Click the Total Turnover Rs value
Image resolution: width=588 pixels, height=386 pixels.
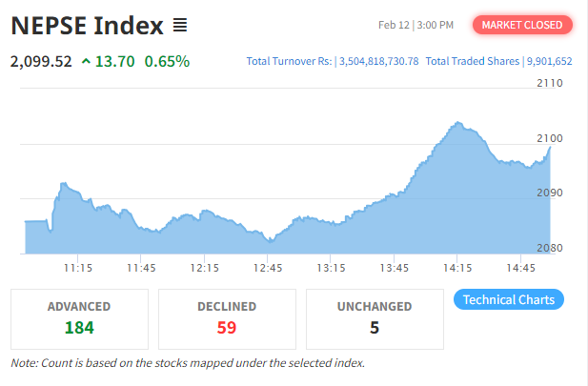coord(377,61)
